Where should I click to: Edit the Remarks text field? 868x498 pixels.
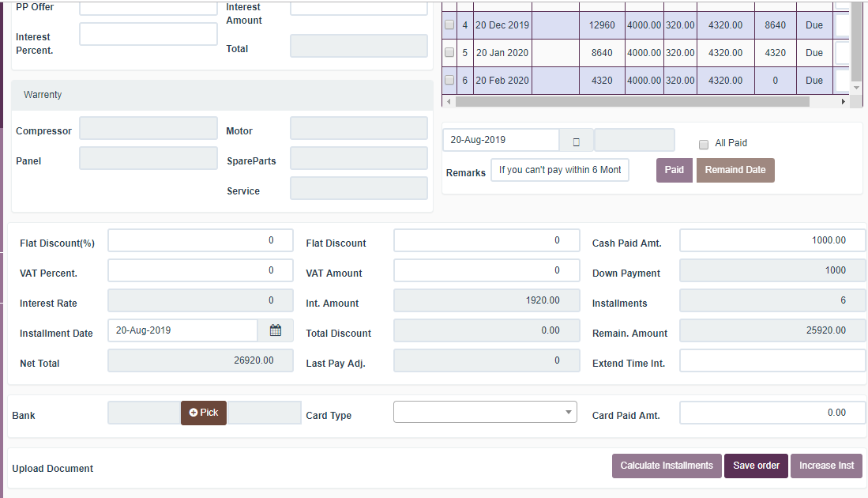point(559,169)
